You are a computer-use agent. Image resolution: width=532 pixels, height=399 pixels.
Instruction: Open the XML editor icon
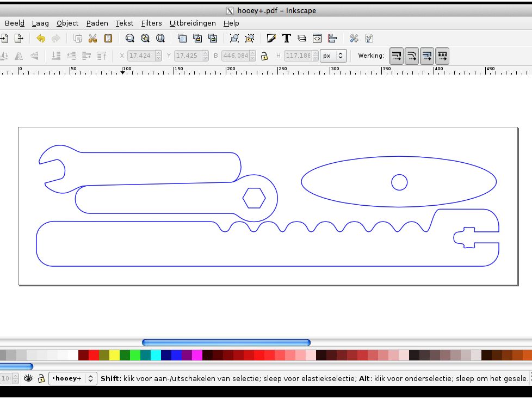pos(317,38)
